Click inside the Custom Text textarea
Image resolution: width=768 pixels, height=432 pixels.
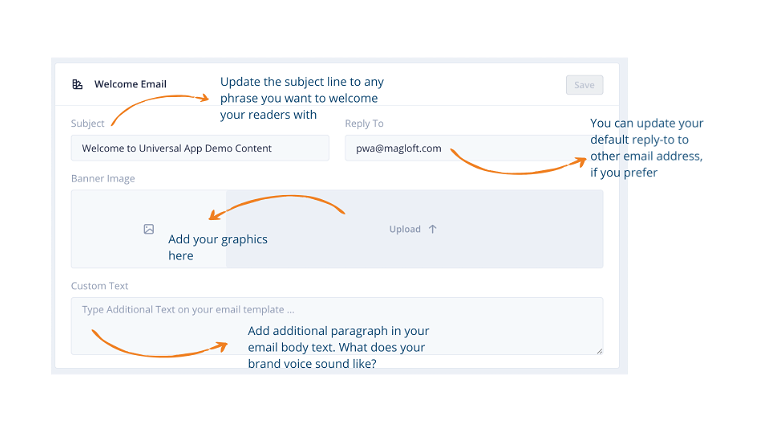(337, 326)
